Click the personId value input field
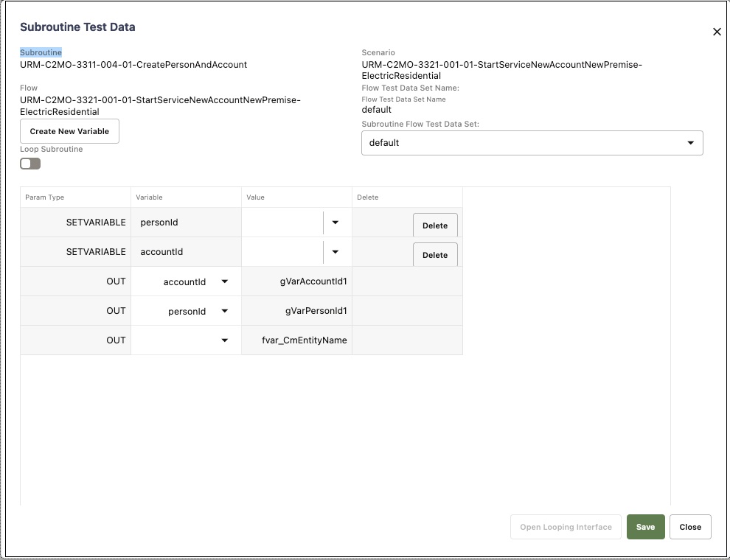 pyautogui.click(x=283, y=223)
